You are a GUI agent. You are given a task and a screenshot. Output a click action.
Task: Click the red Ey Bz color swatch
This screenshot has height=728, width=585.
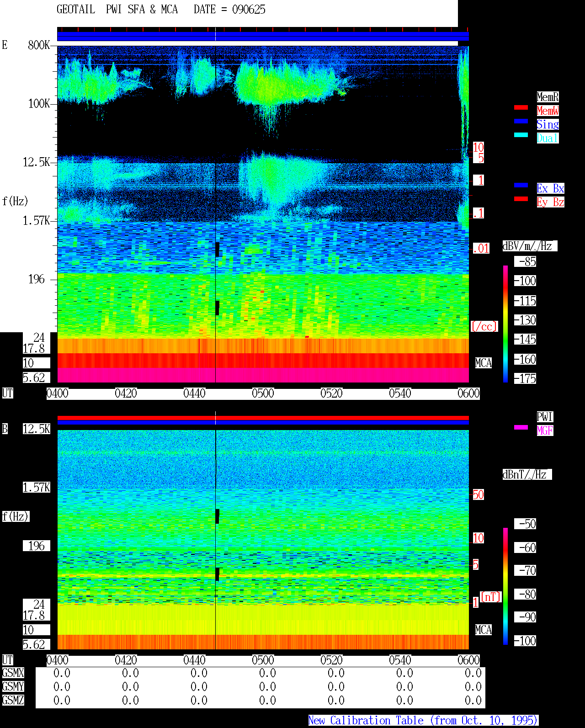pos(521,199)
